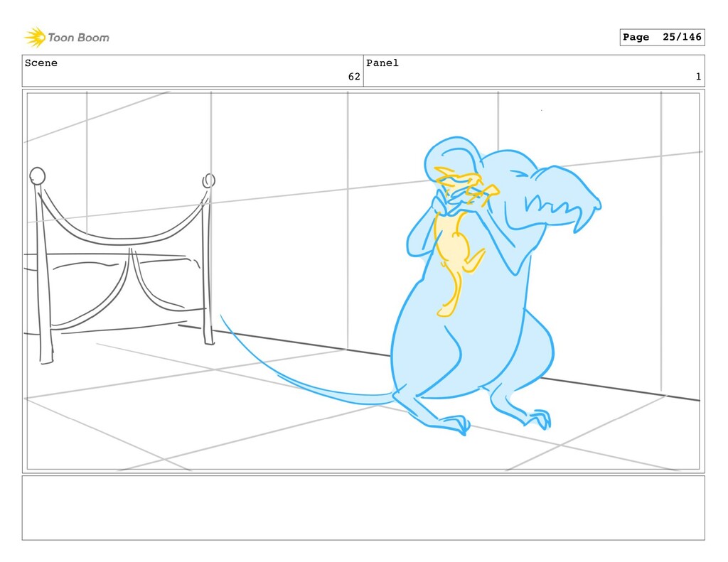Click the Scene label text

41,63
